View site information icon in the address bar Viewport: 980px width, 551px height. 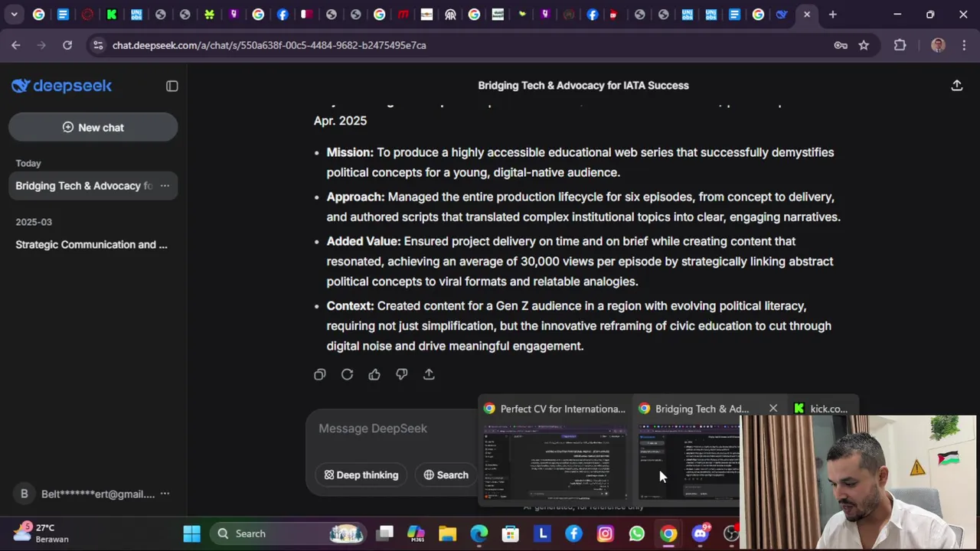[x=97, y=45]
